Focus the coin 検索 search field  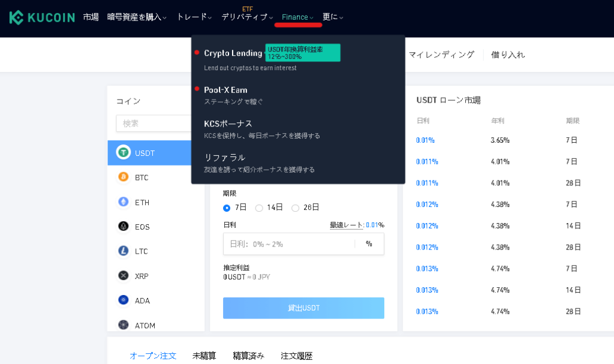tap(153, 124)
